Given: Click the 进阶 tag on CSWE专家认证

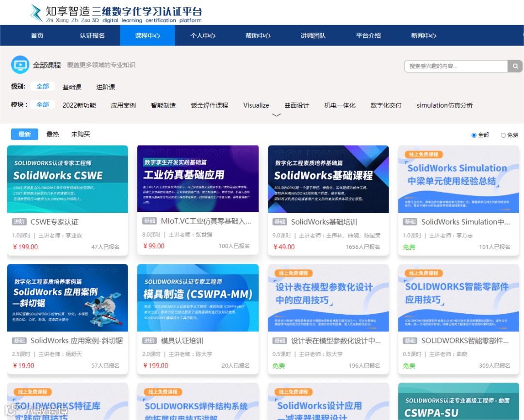Looking at the screenshot, I should 19,222.
